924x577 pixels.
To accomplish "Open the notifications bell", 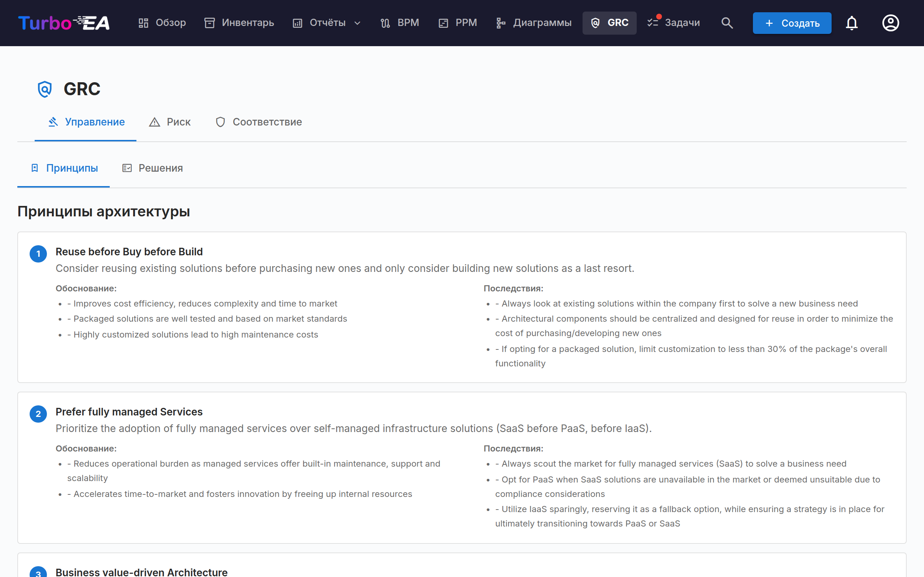I will [851, 23].
